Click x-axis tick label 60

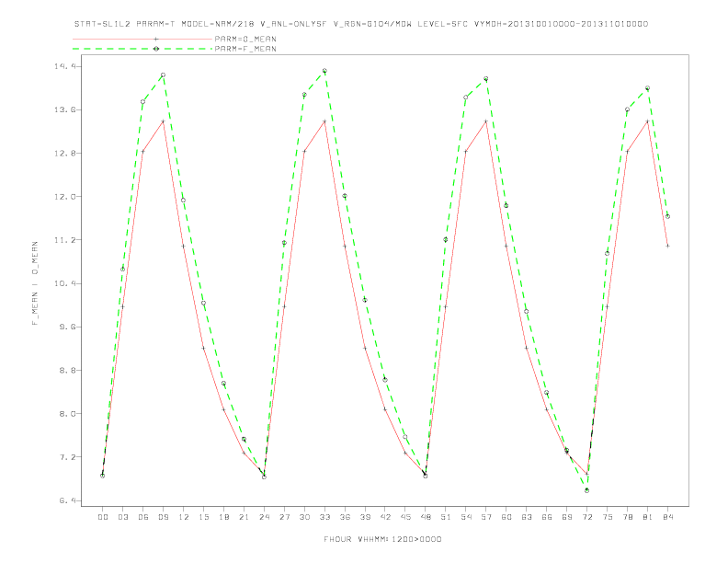click(506, 517)
